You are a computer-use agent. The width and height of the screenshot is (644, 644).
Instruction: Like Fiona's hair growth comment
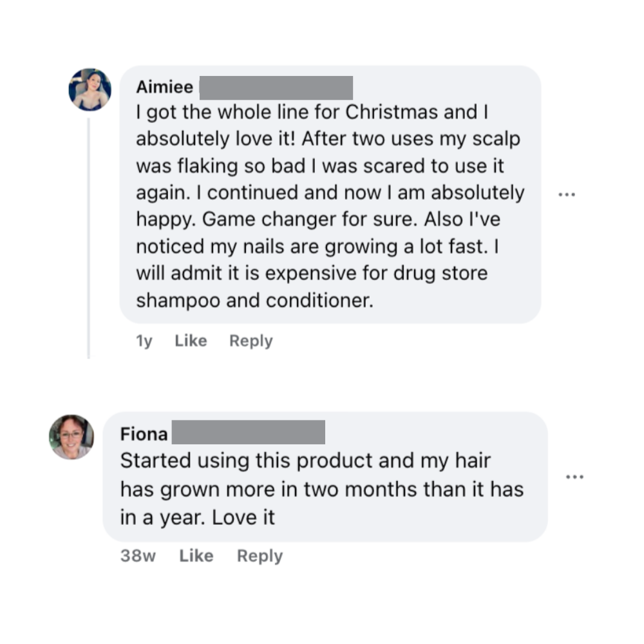196,556
